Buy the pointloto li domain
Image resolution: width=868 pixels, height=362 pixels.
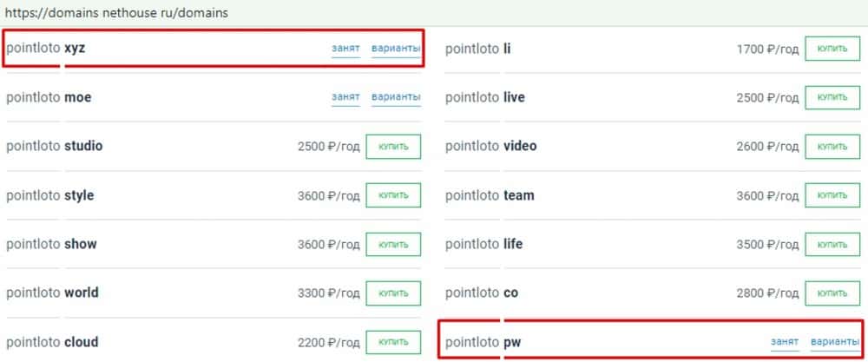(832, 49)
